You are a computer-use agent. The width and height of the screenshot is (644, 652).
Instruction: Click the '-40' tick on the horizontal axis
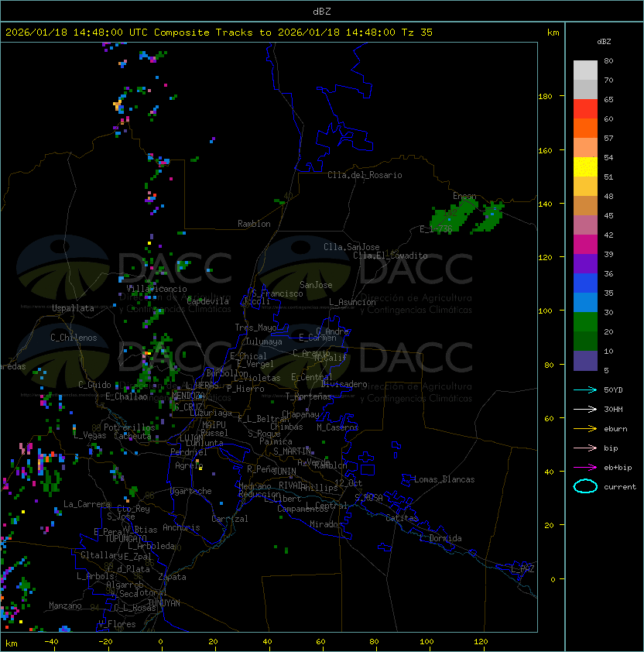click(51, 642)
